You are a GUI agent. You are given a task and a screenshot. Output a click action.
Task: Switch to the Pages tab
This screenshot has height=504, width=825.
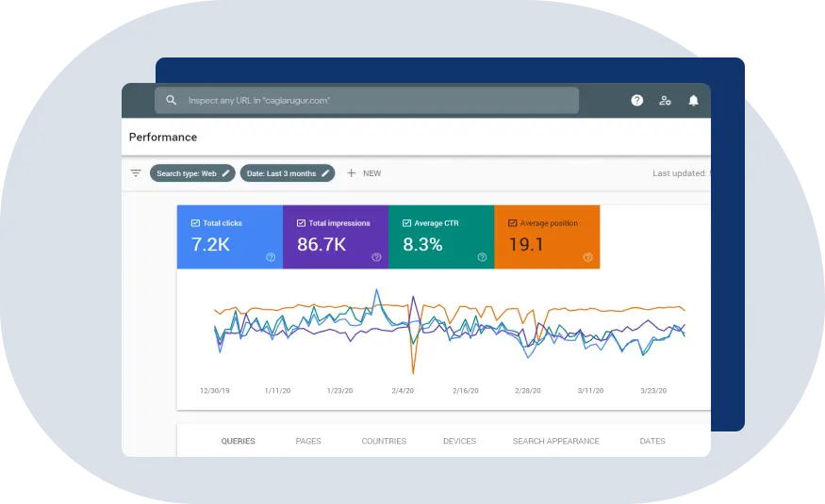coord(308,441)
